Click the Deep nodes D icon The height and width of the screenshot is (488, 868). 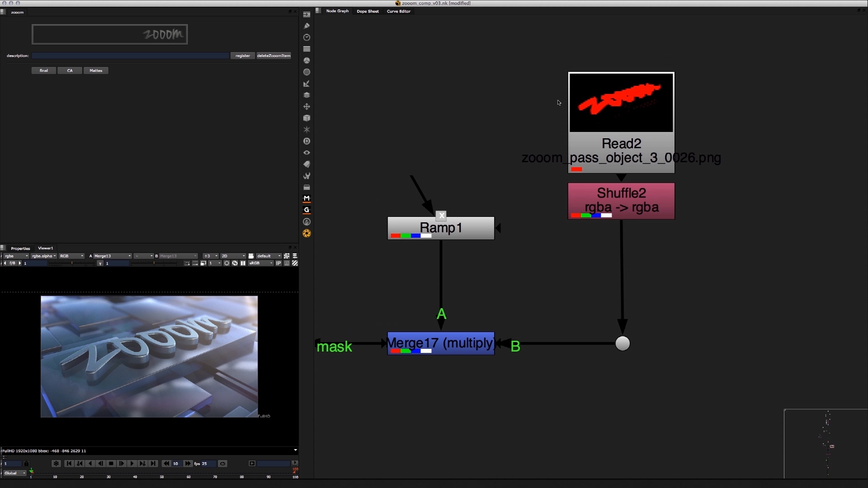[x=307, y=141]
